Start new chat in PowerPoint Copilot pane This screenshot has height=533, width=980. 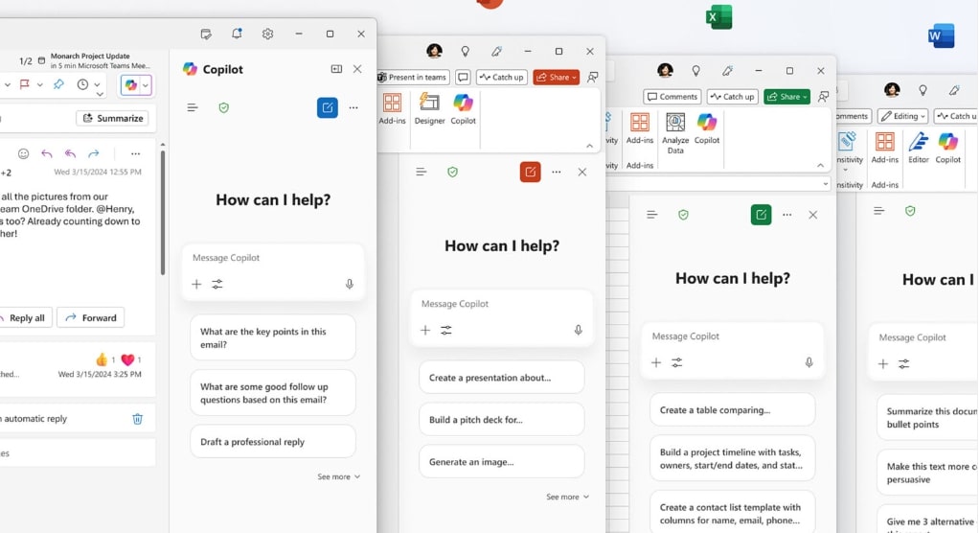pos(530,172)
